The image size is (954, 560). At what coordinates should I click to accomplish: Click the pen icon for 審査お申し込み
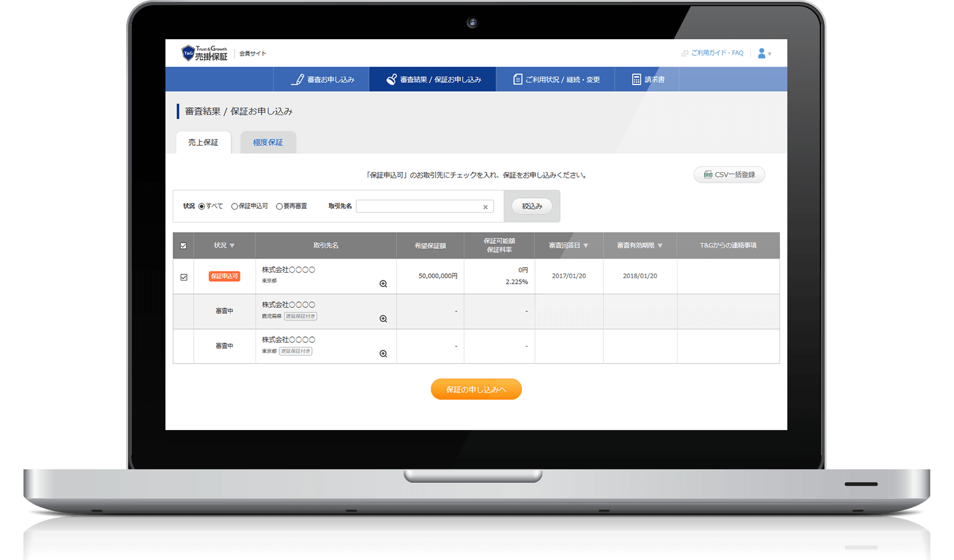point(298,79)
